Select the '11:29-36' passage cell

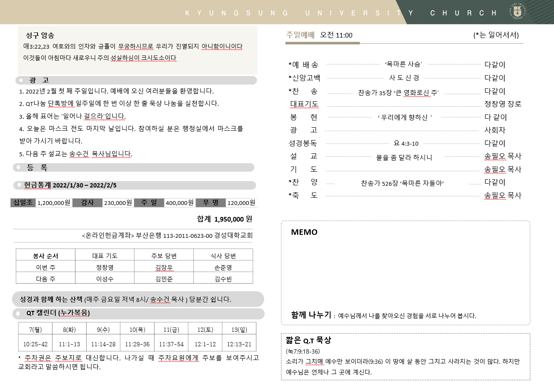pos(137,344)
